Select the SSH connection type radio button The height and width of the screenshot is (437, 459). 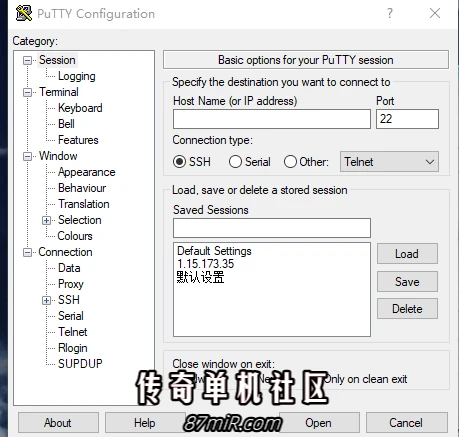(179, 162)
